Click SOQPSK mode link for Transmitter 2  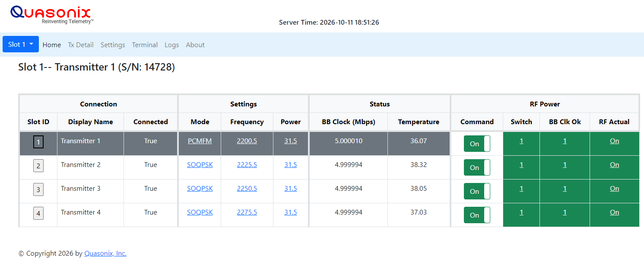200,165
